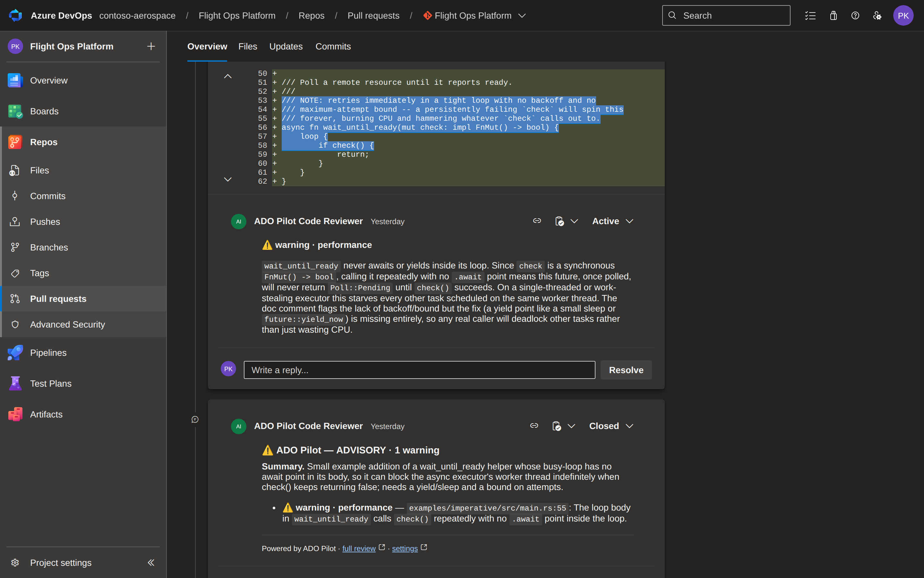
Task: Open Tags in the sidebar
Action: click(x=83, y=273)
